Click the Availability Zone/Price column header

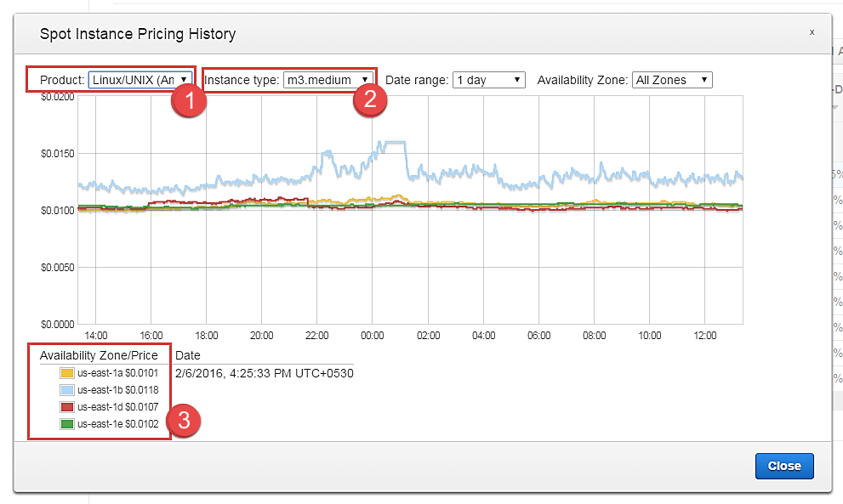(x=99, y=355)
